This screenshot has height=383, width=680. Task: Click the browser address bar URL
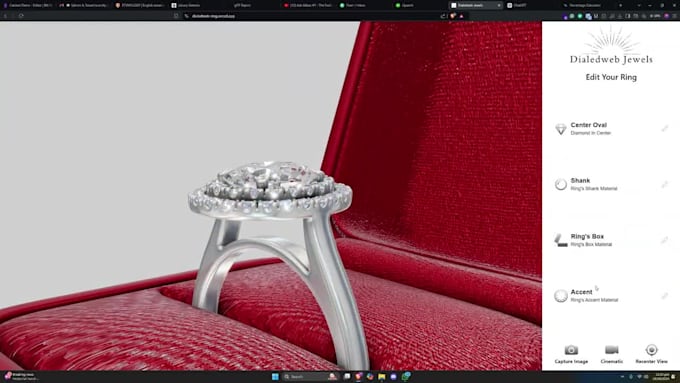213,16
